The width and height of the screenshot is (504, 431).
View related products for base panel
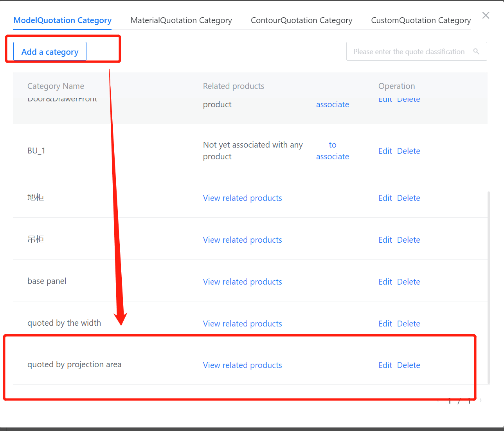242,282
